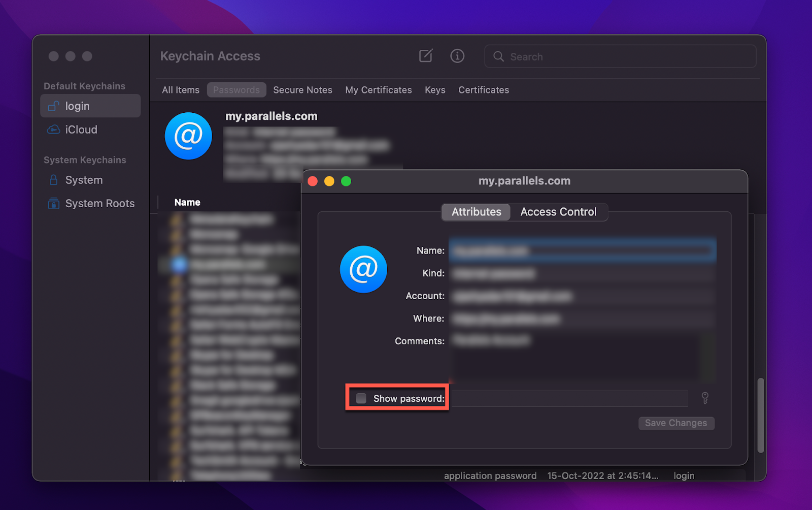
Task: Click the 'login' keychain cell in bottom row
Action: [684, 475]
